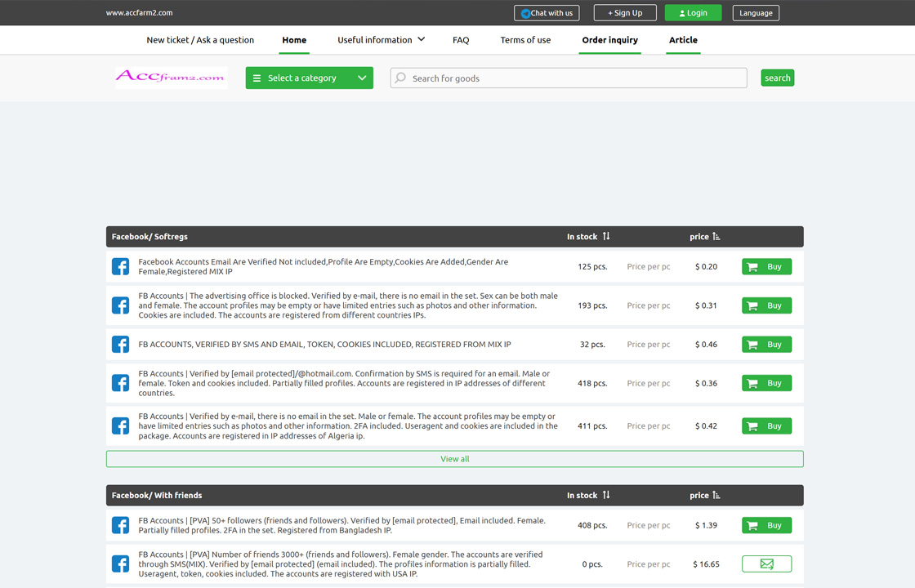The width and height of the screenshot is (915, 588).
Task: Sort Facebook/With friends by in-stock arrows
Action: pos(606,495)
